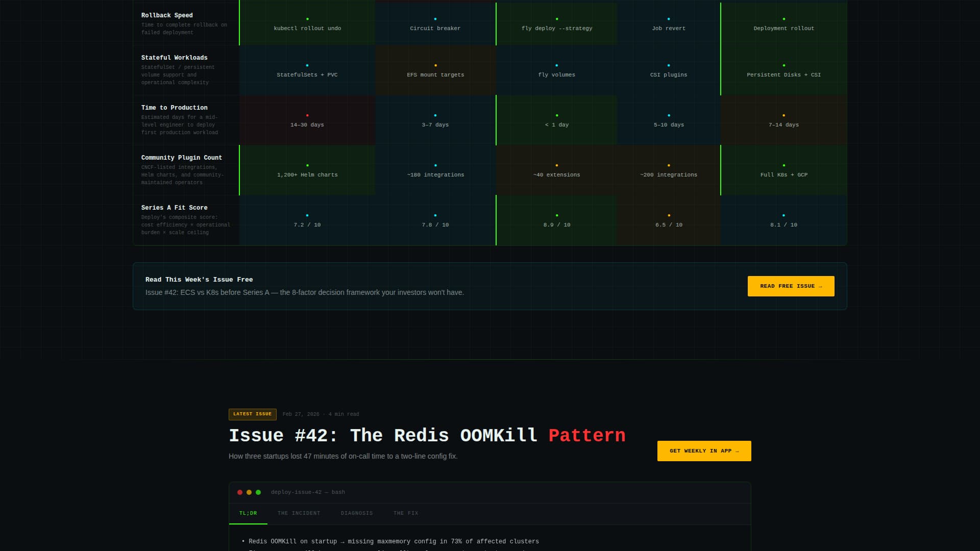980x551 pixels.
Task: Click the 'Community Plugin Count' row header
Action: point(186,170)
